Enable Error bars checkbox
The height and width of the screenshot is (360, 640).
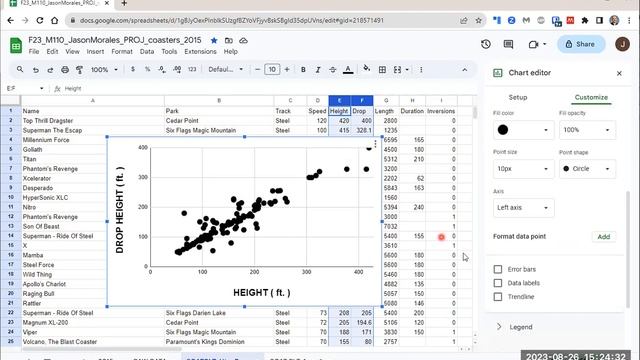coord(498,269)
